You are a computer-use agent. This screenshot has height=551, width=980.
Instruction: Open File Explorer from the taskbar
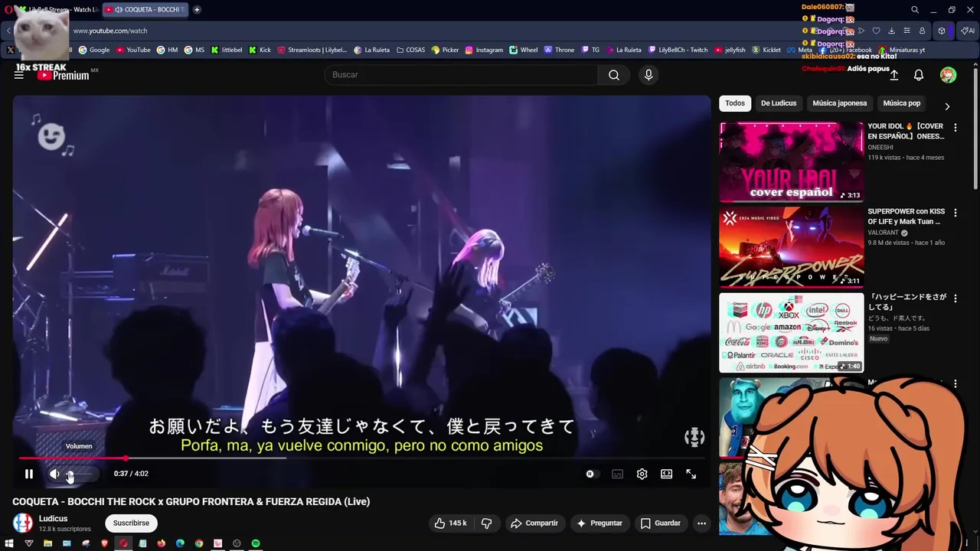point(47,543)
